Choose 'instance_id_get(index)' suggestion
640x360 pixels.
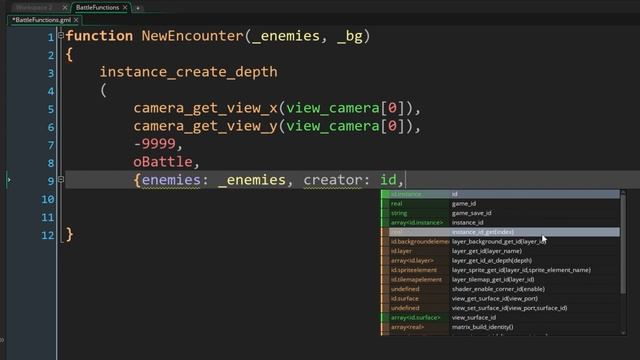500,232
